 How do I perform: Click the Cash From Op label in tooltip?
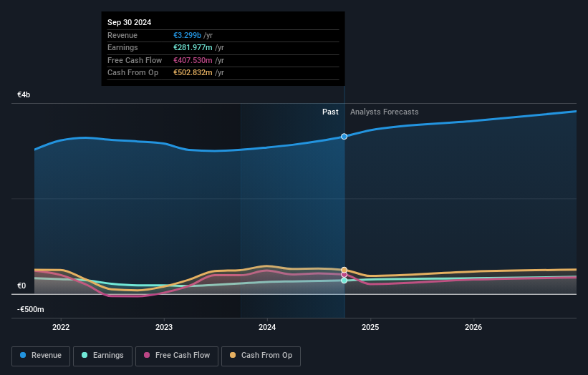click(132, 73)
